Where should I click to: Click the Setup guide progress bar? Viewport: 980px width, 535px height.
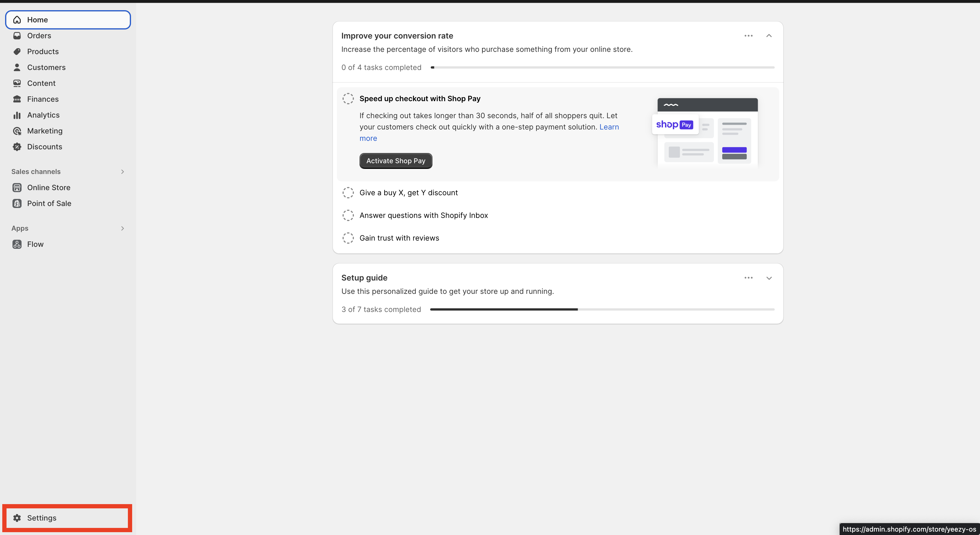602,309
